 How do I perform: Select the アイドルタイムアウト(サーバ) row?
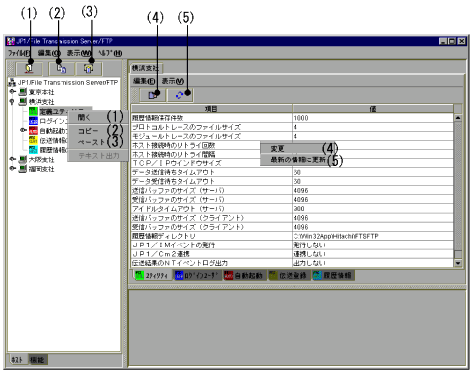pos(292,209)
